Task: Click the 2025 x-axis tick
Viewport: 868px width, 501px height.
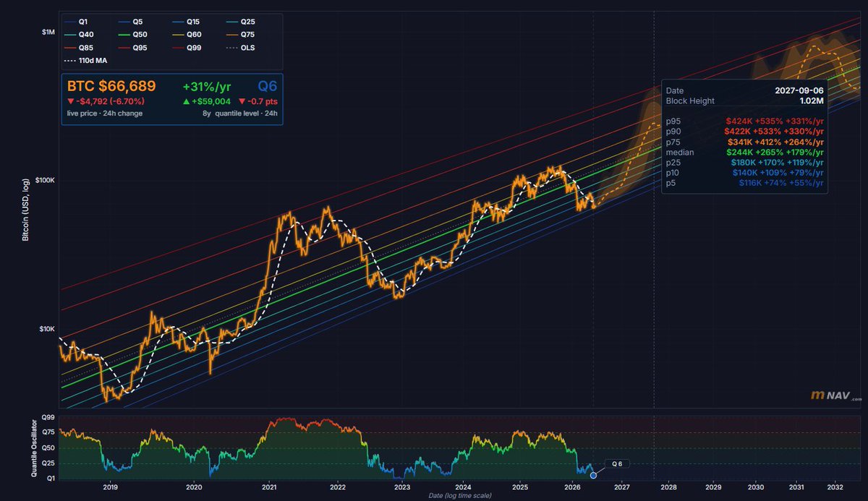Action: click(x=519, y=489)
